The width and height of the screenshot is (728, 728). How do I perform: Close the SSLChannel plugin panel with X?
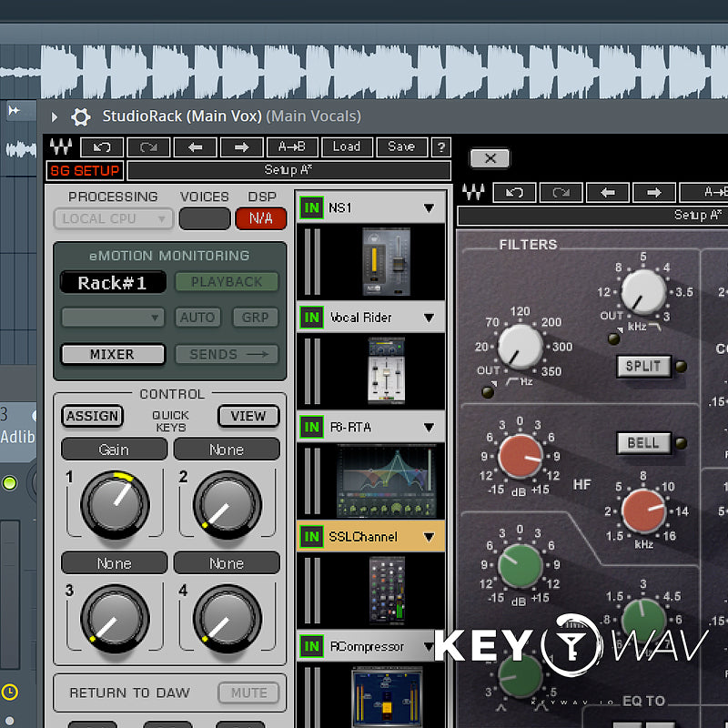tap(490, 158)
